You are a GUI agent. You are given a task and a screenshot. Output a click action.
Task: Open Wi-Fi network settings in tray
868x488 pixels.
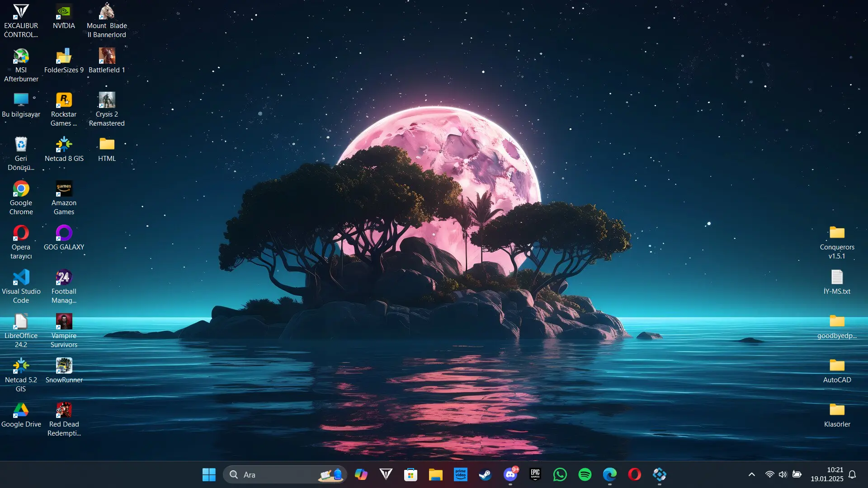tap(769, 474)
